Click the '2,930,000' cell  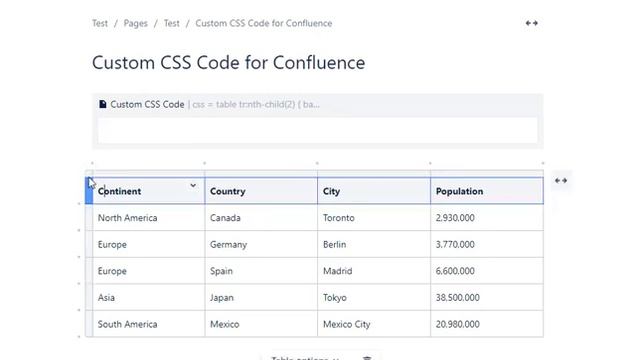[x=487, y=218]
